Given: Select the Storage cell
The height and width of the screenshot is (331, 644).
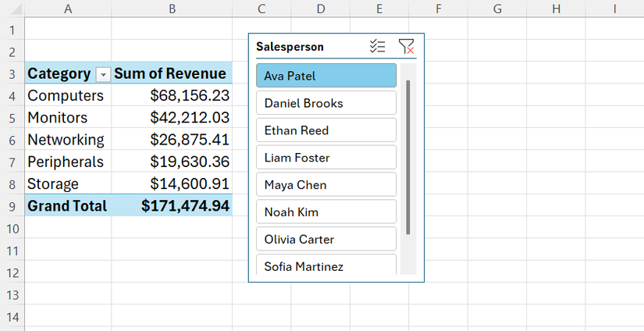Looking at the screenshot, I should 68,183.
